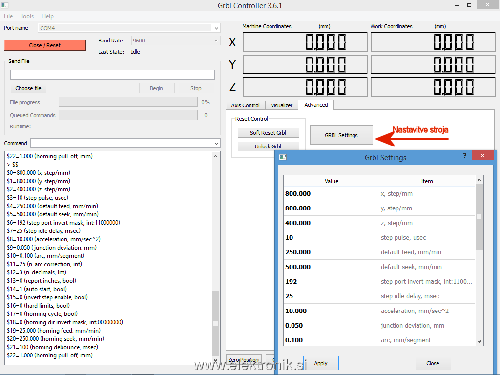Screen dimensions: 500x375
Task: Click the Work Coordinates Z display
Action: [433, 87]
